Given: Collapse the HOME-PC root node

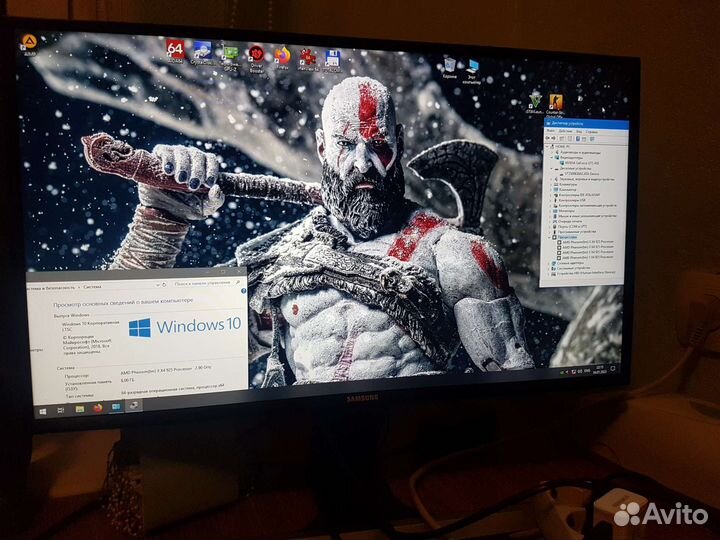Looking at the screenshot, I should pyautogui.click(x=547, y=146).
